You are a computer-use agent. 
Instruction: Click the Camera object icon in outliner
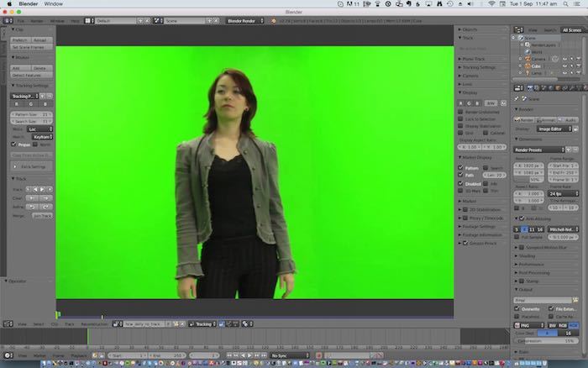point(528,59)
